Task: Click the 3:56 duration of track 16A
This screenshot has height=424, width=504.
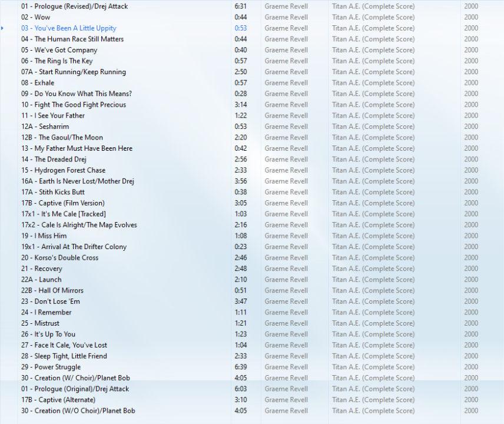Action: click(x=241, y=181)
